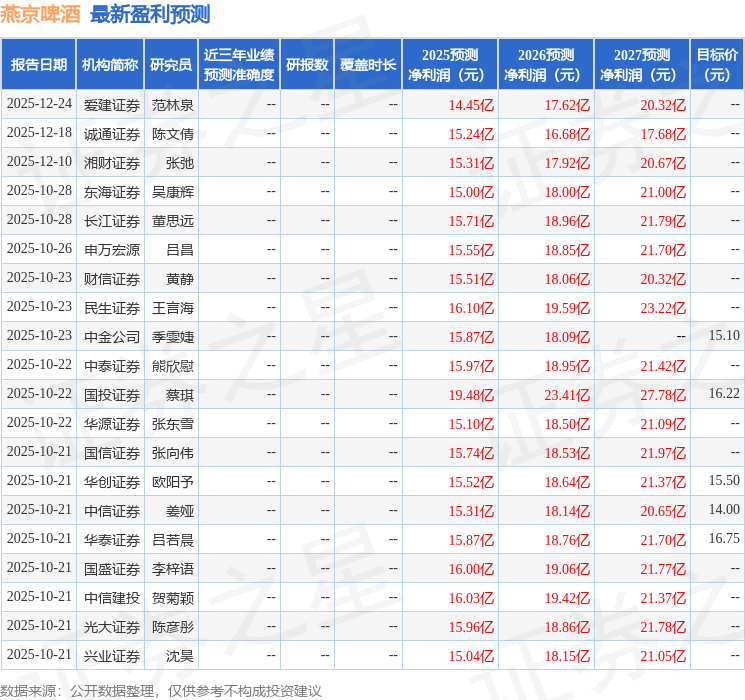This screenshot has height=700, width=745.
Task: Click the 最新盈利预测 heading
Action: pyautogui.click(x=150, y=14)
